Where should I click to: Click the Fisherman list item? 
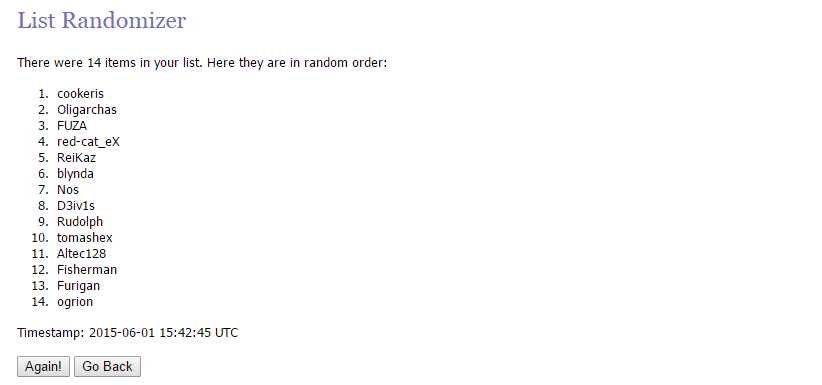click(87, 270)
